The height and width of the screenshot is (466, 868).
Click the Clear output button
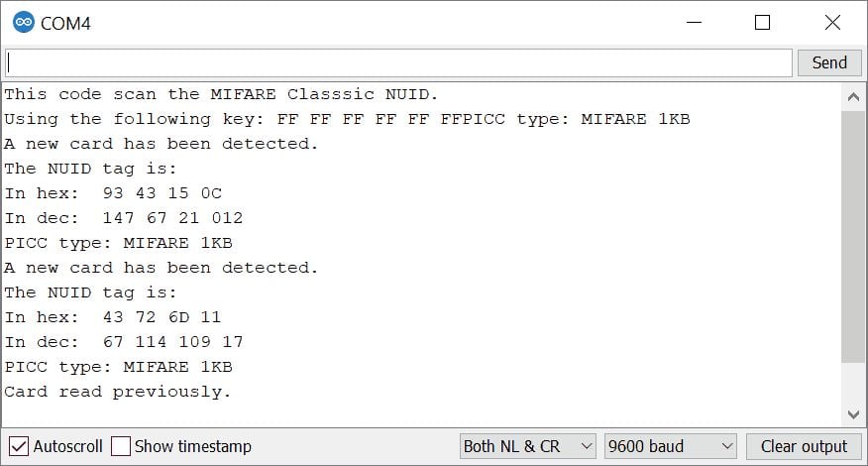804,446
